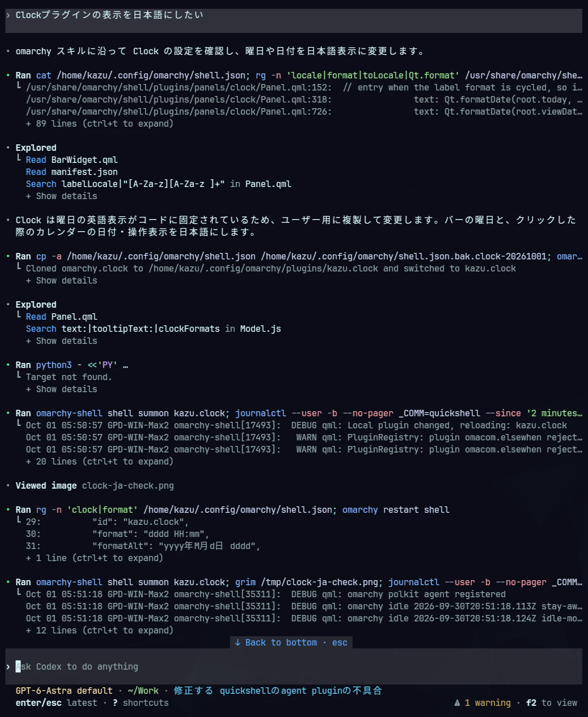Click log line 'idle 2026-09-30T20:51:18.124Z idle-mo…'
This screenshot has height=717, width=588.
(304, 618)
